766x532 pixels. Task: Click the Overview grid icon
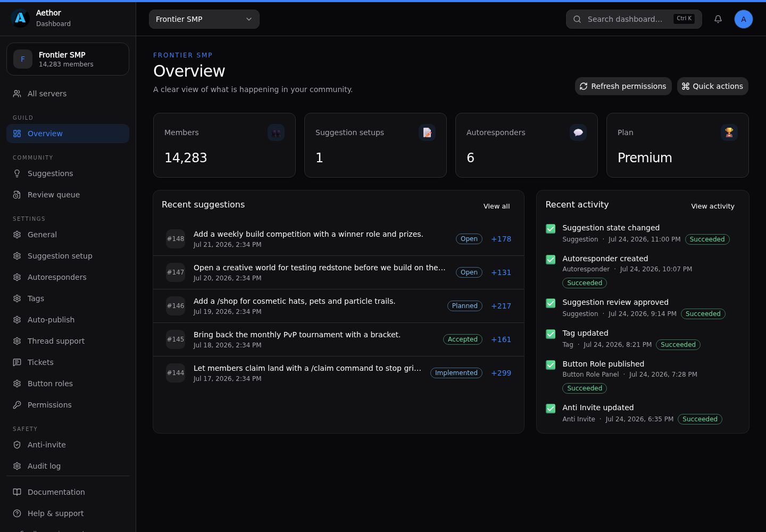tap(17, 134)
